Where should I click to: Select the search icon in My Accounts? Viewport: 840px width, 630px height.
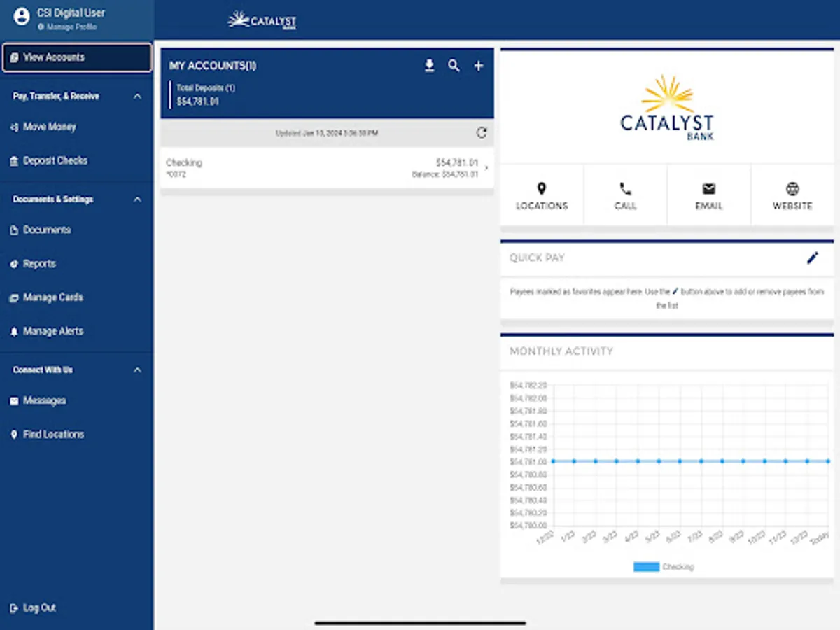[x=454, y=65]
